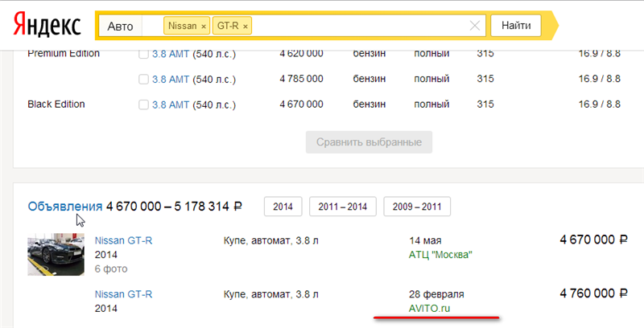The width and height of the screenshot is (644, 328).
Task: Filter listings by 2011 – 2014
Action: tap(342, 207)
